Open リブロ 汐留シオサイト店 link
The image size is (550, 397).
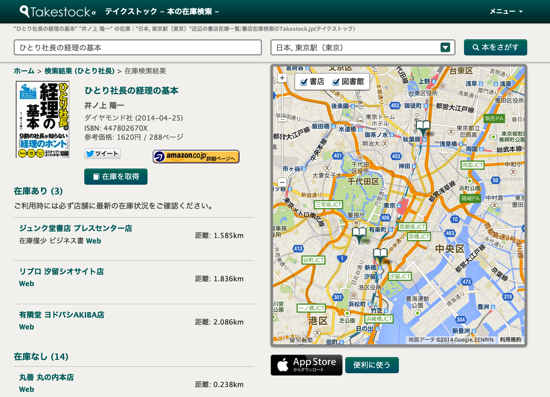pos(61,271)
